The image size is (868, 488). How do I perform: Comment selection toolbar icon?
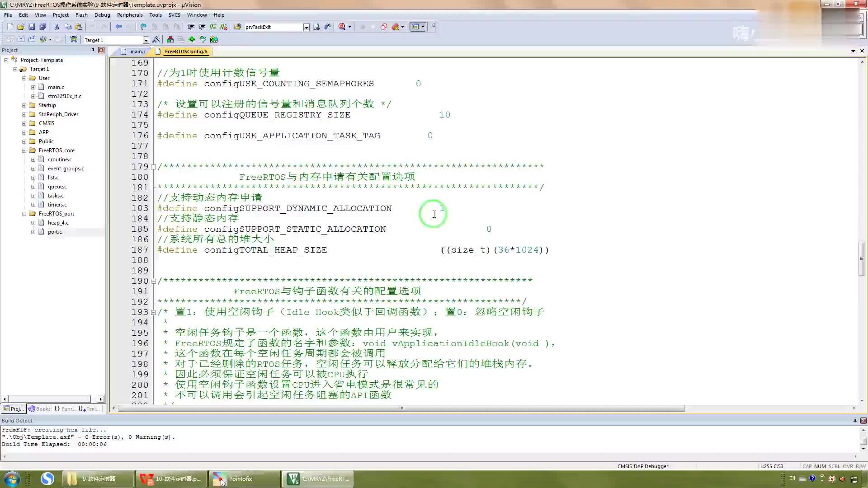[212, 27]
